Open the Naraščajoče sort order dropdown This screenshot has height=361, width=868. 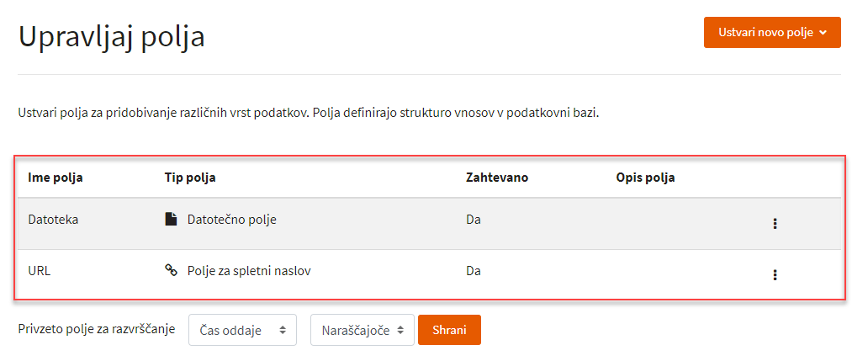tap(362, 330)
